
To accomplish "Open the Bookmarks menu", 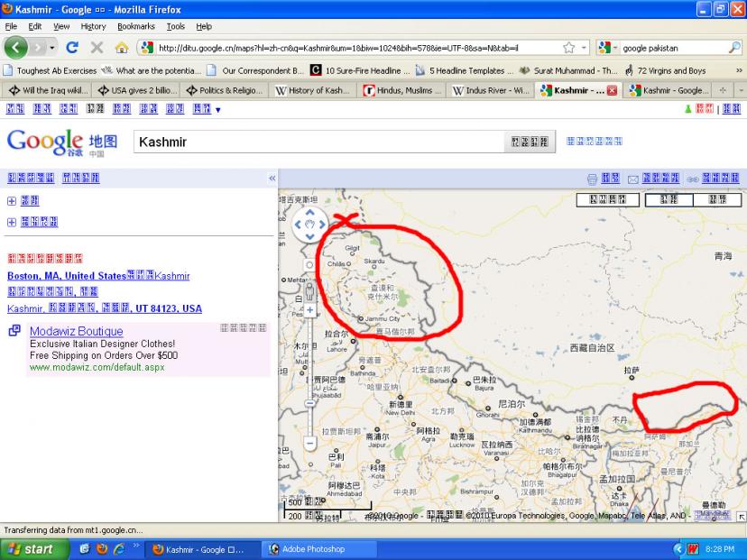I will [x=136, y=27].
